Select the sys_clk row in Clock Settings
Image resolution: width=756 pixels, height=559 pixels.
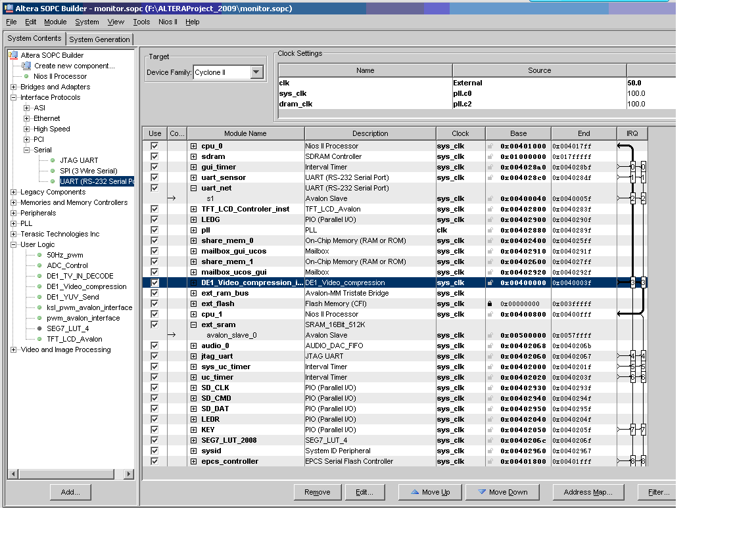[477, 93]
